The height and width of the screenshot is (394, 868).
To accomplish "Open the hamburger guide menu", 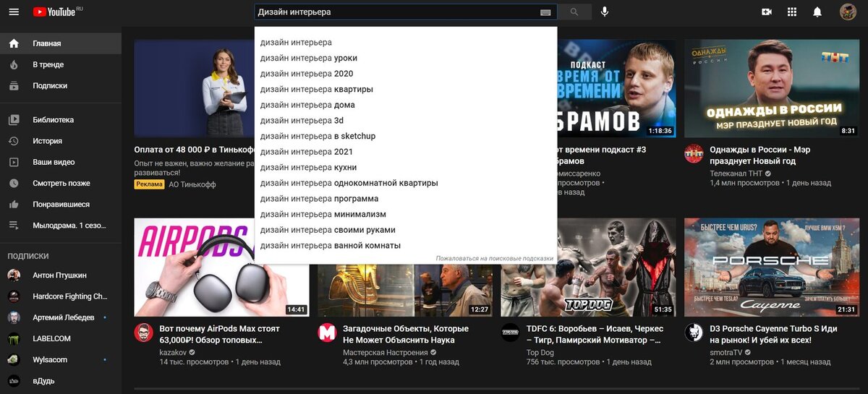I will (x=14, y=12).
